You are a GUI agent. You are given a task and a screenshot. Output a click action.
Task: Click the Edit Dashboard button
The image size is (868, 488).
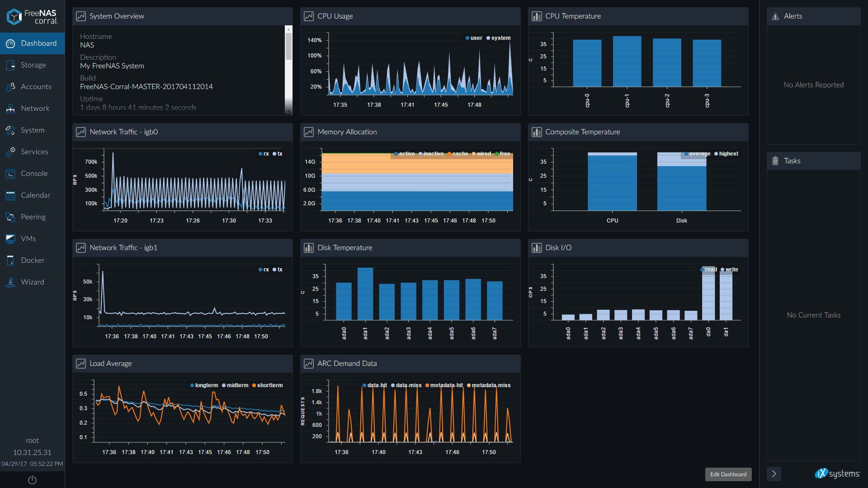[x=728, y=474]
